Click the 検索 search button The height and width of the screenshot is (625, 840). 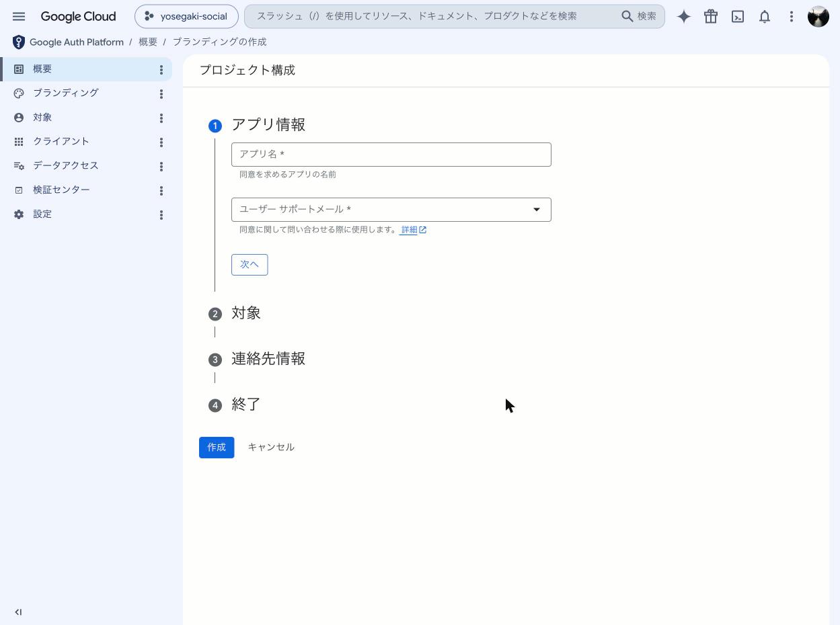[x=639, y=16]
